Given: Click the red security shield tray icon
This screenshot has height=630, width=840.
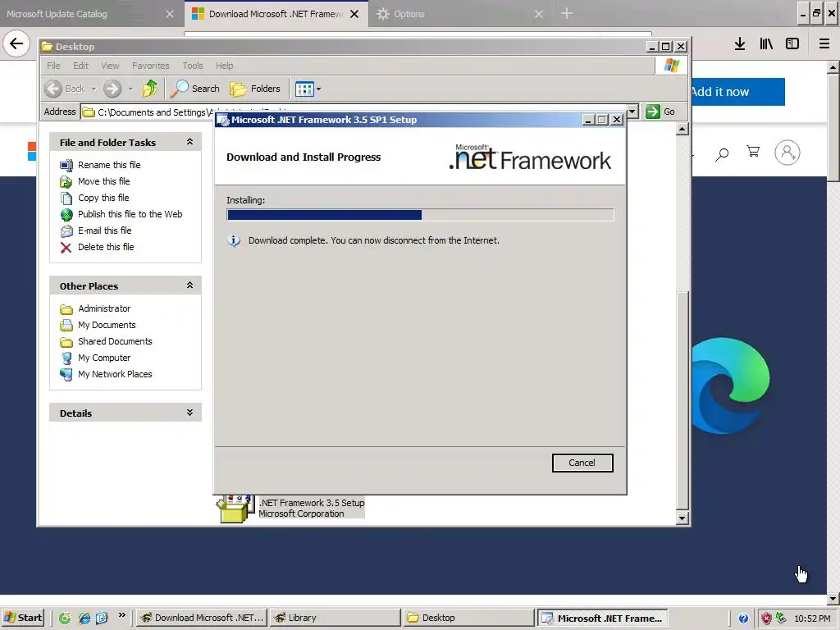Looking at the screenshot, I should (x=767, y=619).
